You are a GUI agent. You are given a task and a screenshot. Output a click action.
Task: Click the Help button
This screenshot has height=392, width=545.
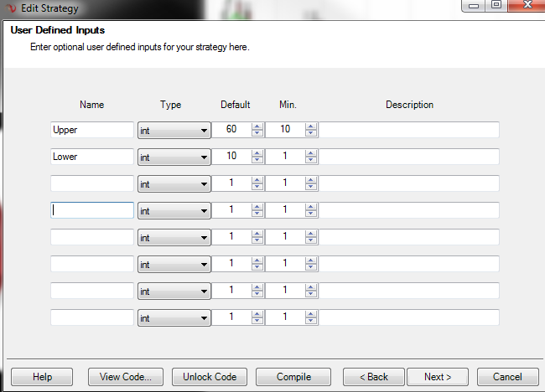click(42, 377)
